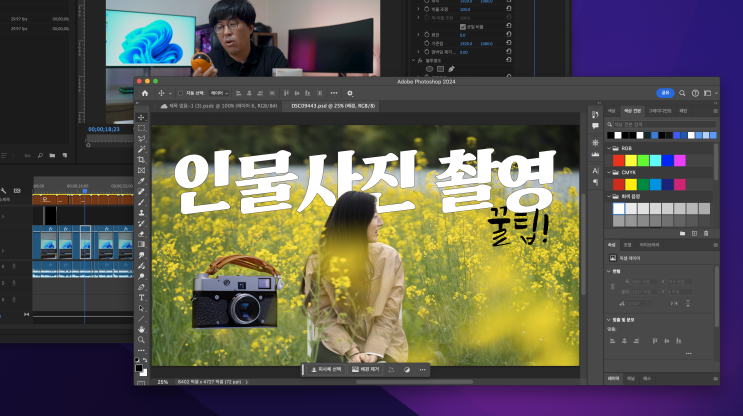This screenshot has width=743, height=416.
Task: Collapse the Transform section in Properties
Action: tap(609, 271)
